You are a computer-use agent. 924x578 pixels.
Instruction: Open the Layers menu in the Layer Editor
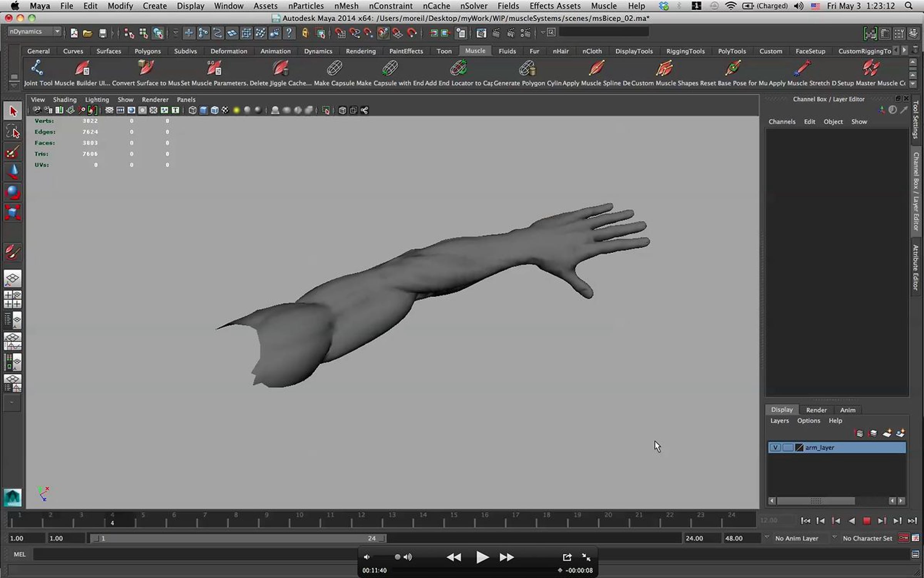(x=779, y=420)
